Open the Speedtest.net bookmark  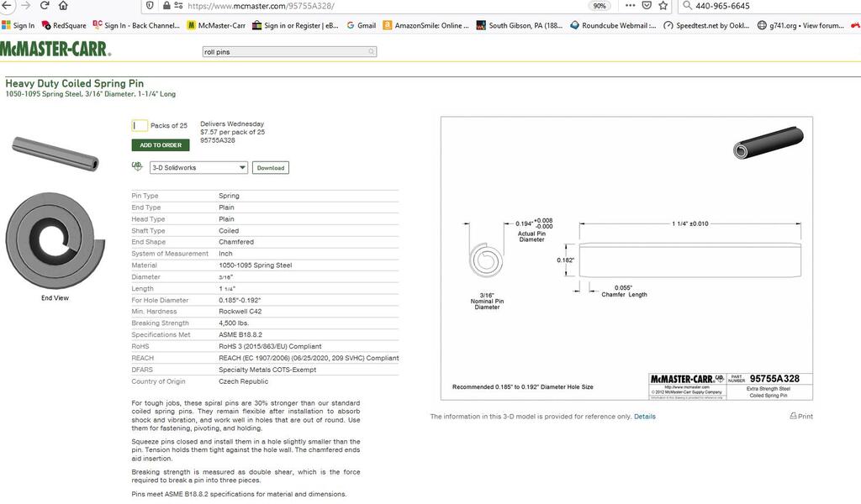(706, 25)
